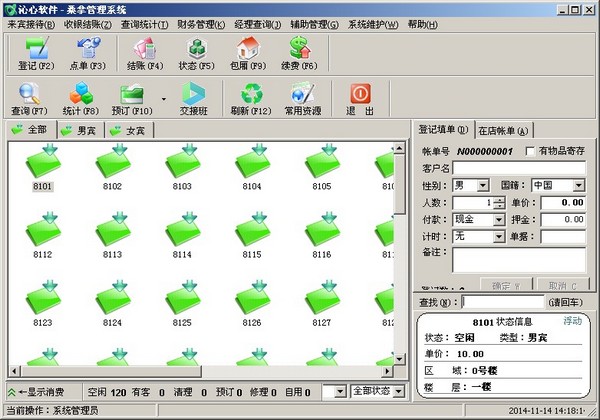
Task: Open the 财务管理(K) menu
Action: pyautogui.click(x=201, y=24)
